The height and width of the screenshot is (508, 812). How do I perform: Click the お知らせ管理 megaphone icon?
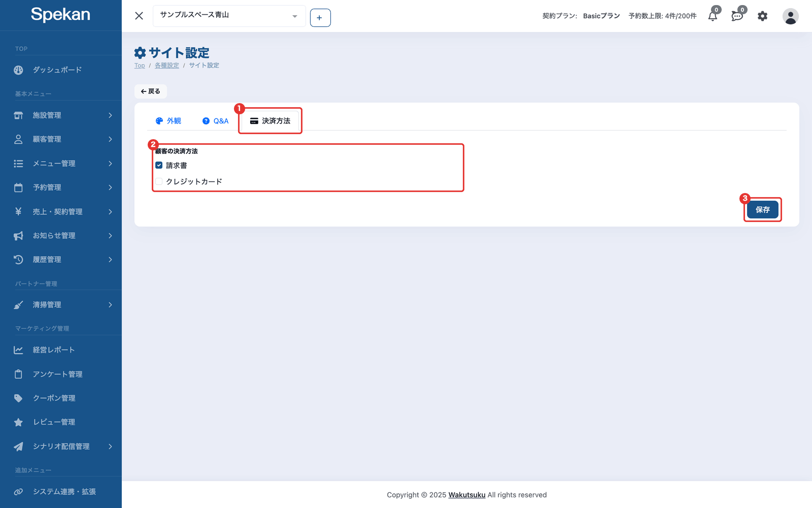pos(18,236)
